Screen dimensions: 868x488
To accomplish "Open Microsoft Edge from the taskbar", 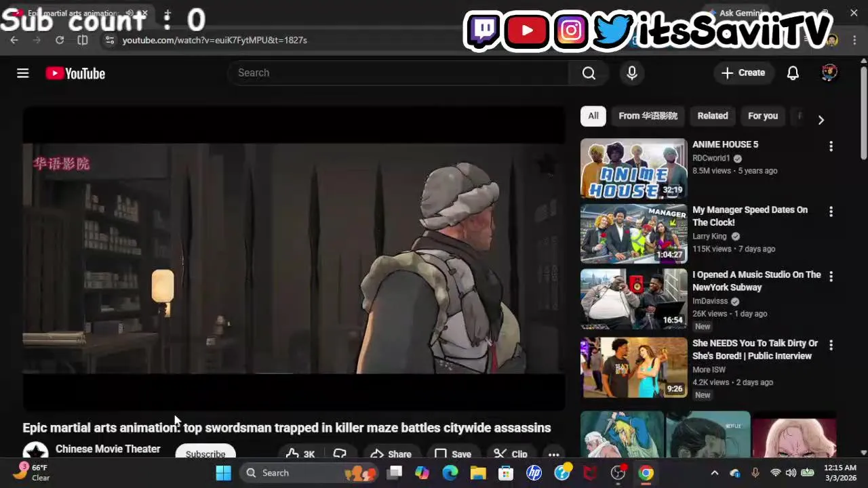I will coord(450,473).
